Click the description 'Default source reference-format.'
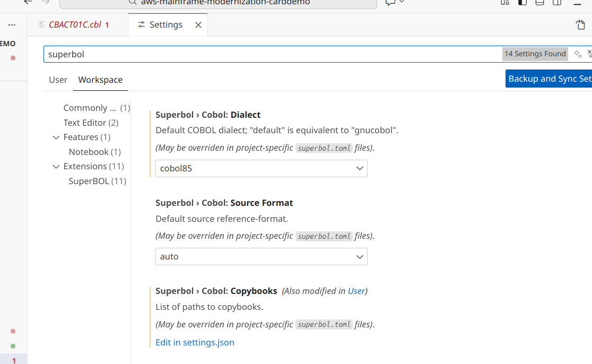592x364 pixels. 222,219
